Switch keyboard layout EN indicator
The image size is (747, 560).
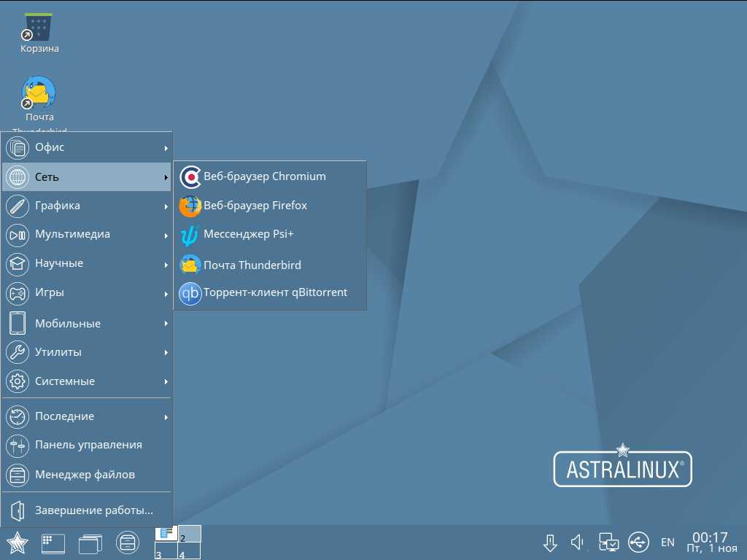[x=667, y=542]
